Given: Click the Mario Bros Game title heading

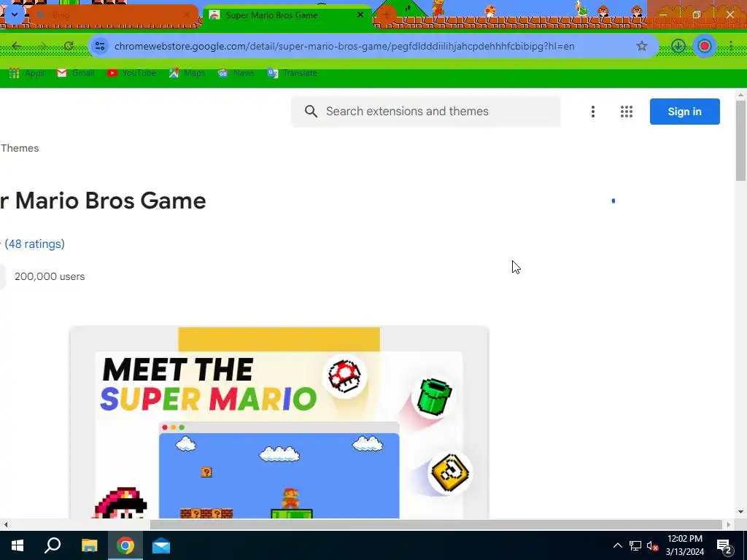Looking at the screenshot, I should coord(103,201).
